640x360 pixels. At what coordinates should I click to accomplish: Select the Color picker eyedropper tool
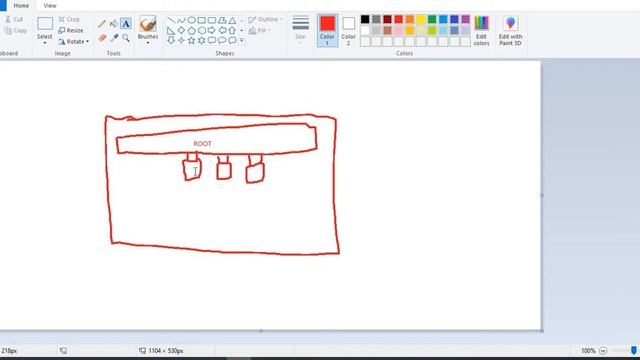(114, 38)
